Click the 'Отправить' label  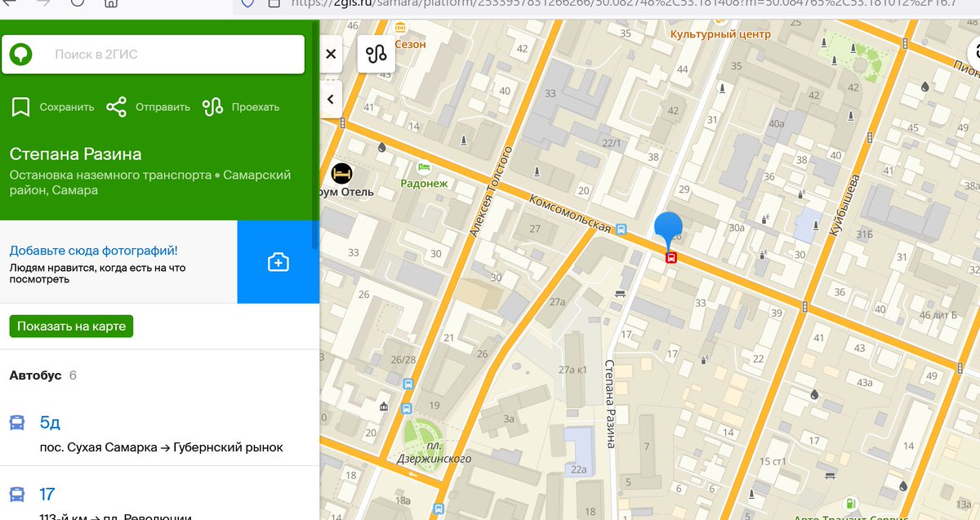163,107
